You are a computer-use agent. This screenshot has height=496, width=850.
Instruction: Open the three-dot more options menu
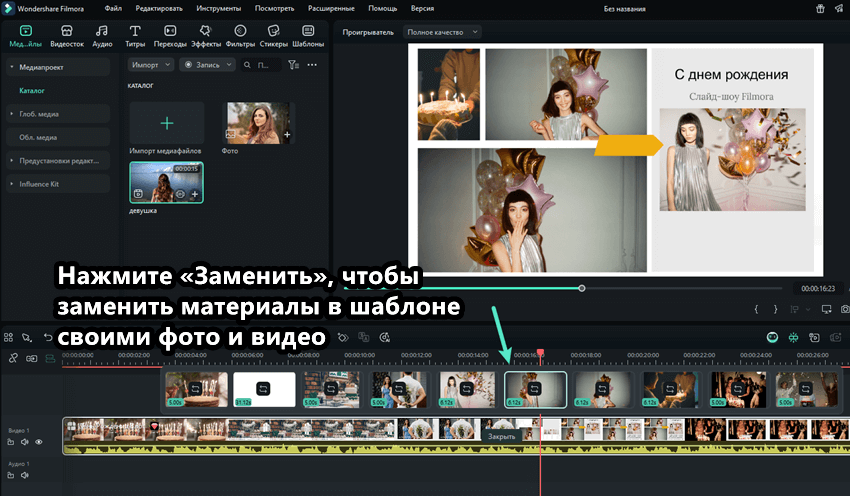(x=312, y=65)
